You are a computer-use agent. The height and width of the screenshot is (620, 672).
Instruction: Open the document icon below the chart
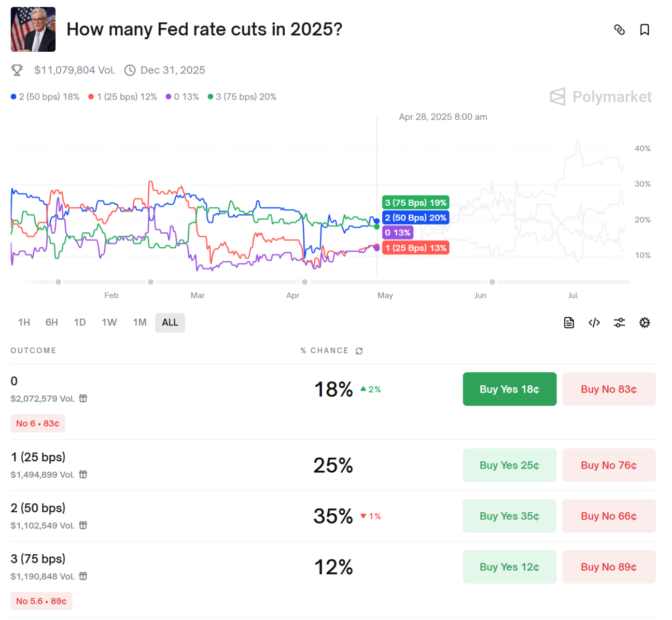click(569, 322)
